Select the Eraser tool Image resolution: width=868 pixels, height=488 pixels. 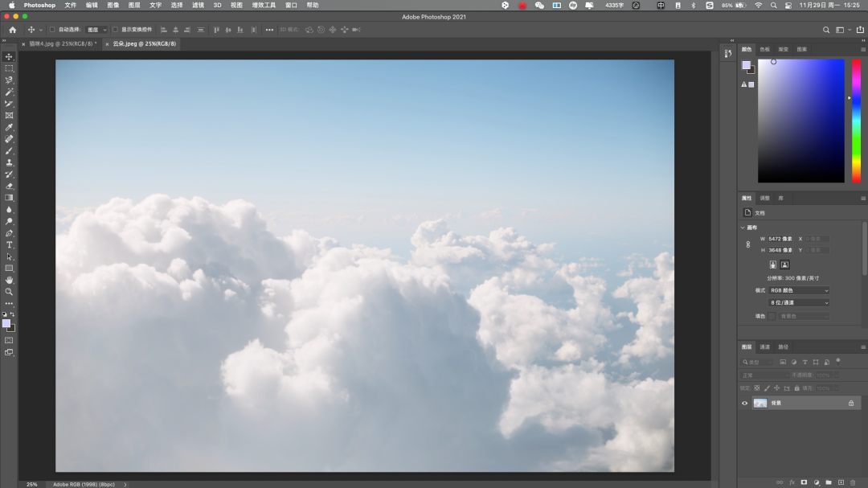pos(10,187)
